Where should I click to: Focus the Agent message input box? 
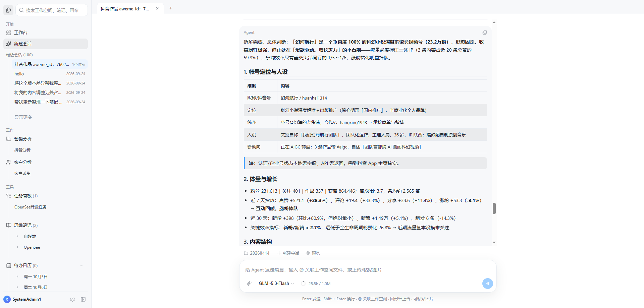pyautogui.click(x=368, y=270)
